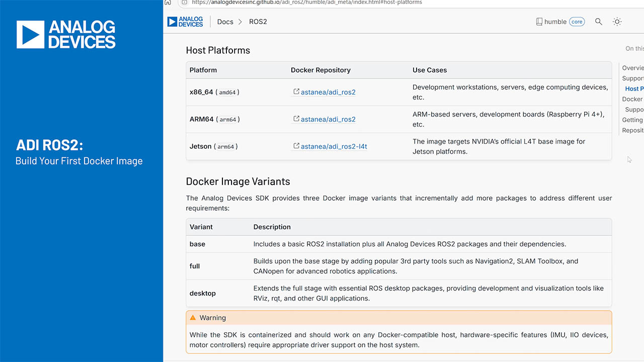Select highlighted Host Platforms sidebar entry
The height and width of the screenshot is (362, 644).
pyautogui.click(x=634, y=88)
